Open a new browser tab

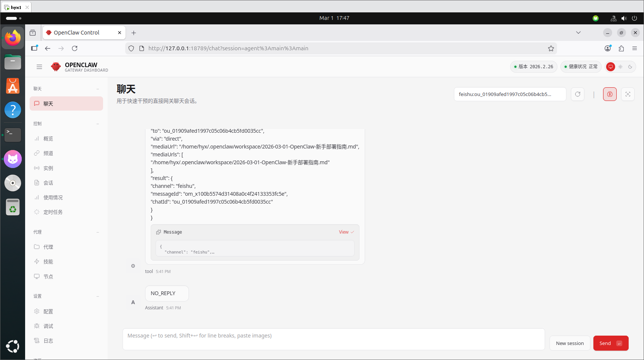click(133, 33)
